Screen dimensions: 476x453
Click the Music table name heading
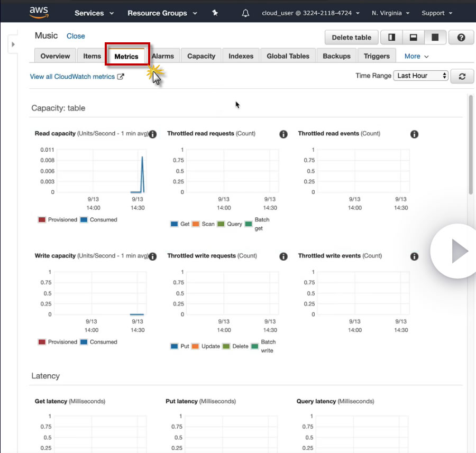pos(46,35)
